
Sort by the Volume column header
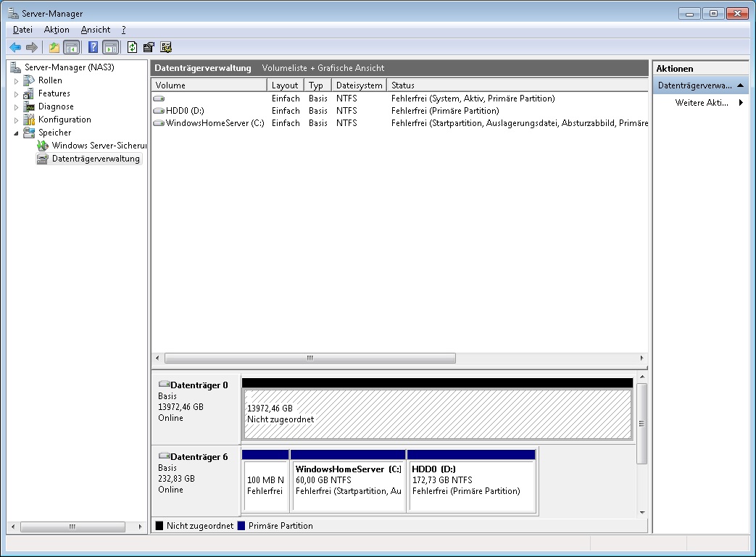click(209, 85)
